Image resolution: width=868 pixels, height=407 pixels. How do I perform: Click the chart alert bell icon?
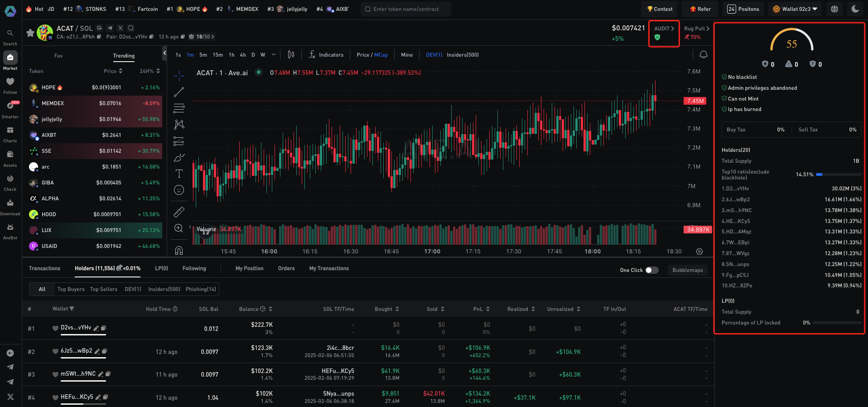(x=703, y=54)
